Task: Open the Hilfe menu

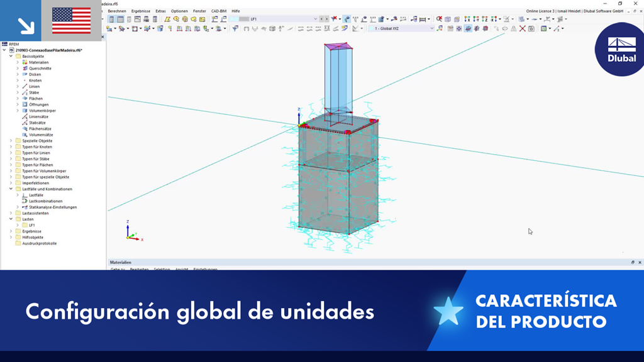Action: (x=235, y=11)
